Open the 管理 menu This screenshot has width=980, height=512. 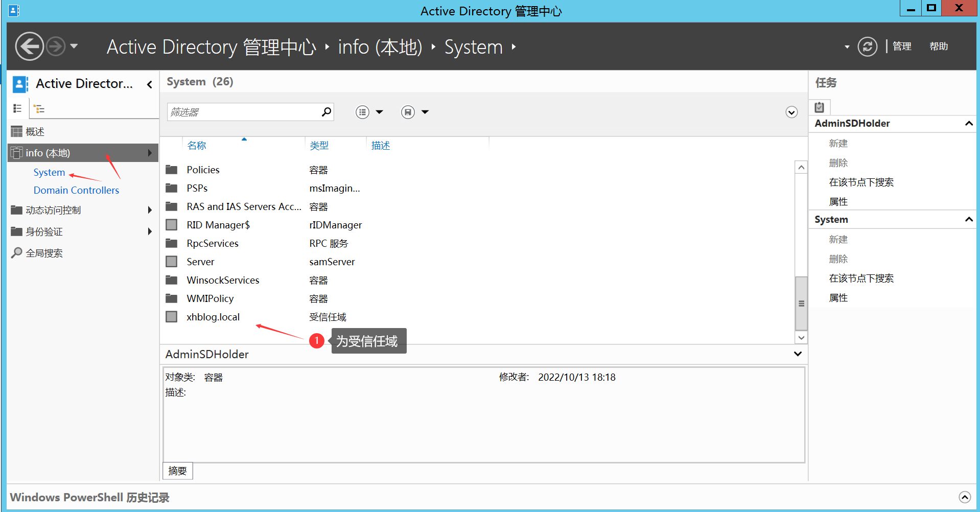902,46
